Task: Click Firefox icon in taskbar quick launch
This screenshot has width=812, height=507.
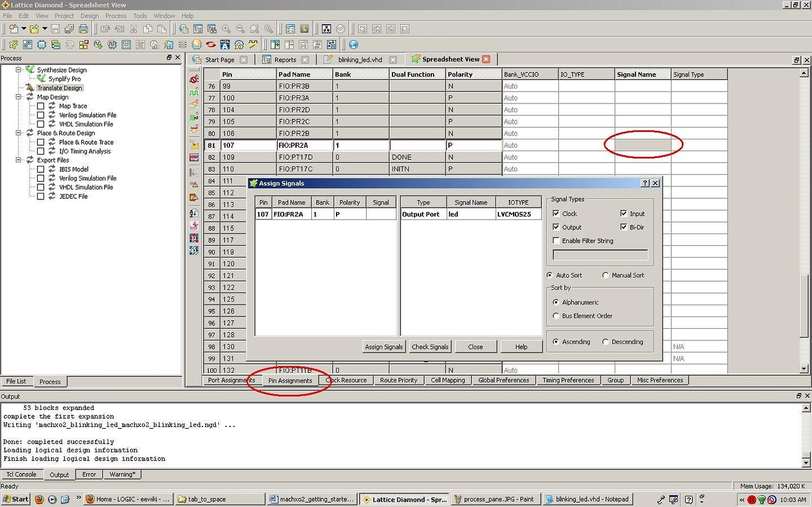Action: 39,499
